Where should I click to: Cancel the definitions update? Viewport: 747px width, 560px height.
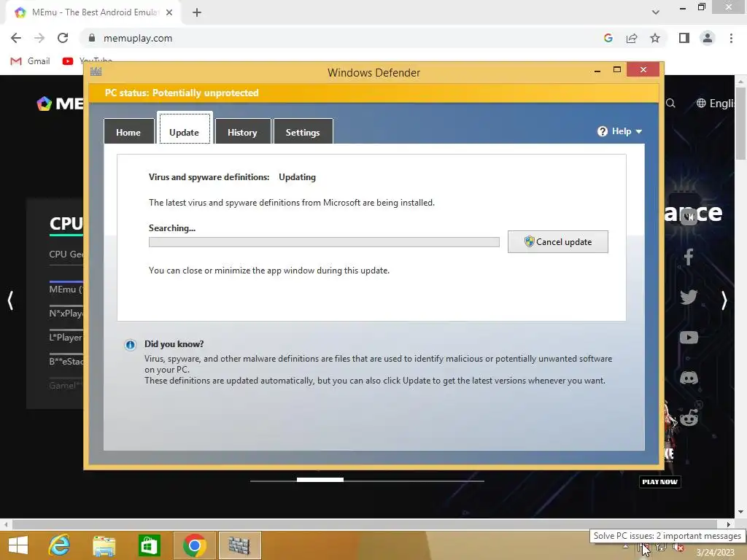click(558, 242)
